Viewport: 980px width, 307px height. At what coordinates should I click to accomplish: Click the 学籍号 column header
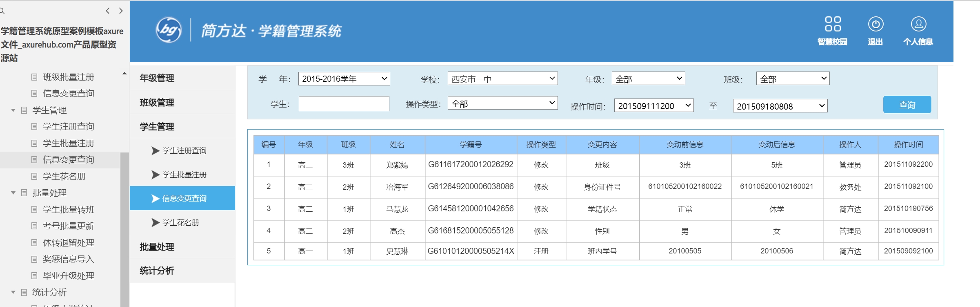point(471,144)
